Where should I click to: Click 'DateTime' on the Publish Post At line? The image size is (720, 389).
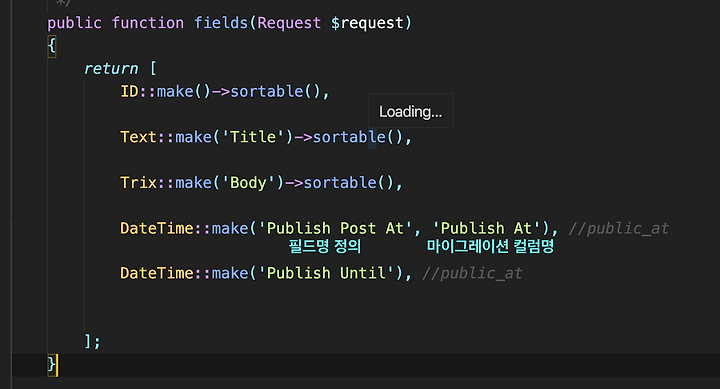coord(157,228)
